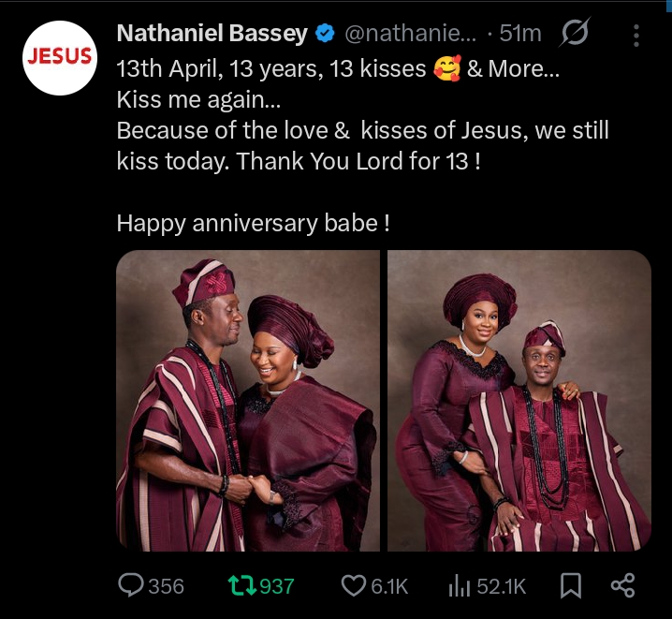Open the red JESUS profile avatar

click(x=58, y=56)
